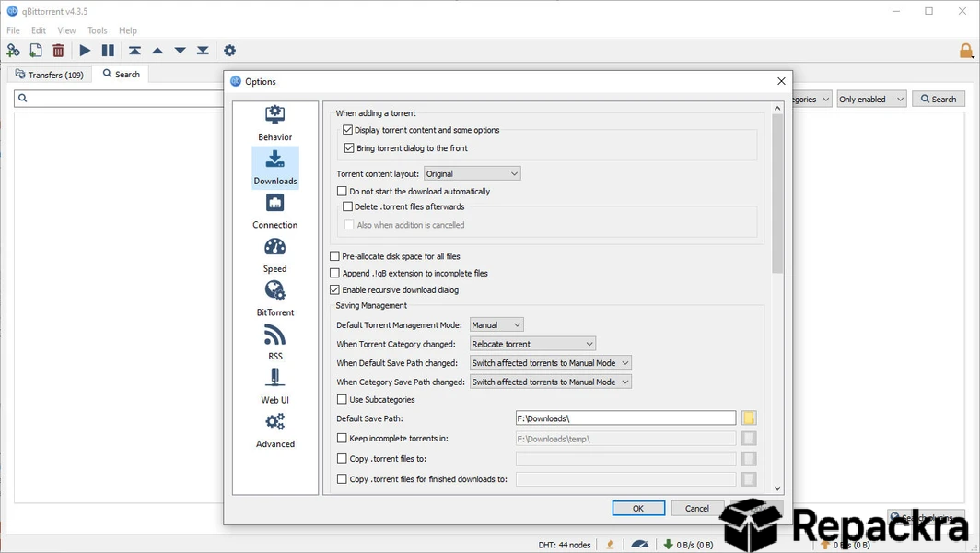
Task: Open the search categories dropdown
Action: (811, 99)
